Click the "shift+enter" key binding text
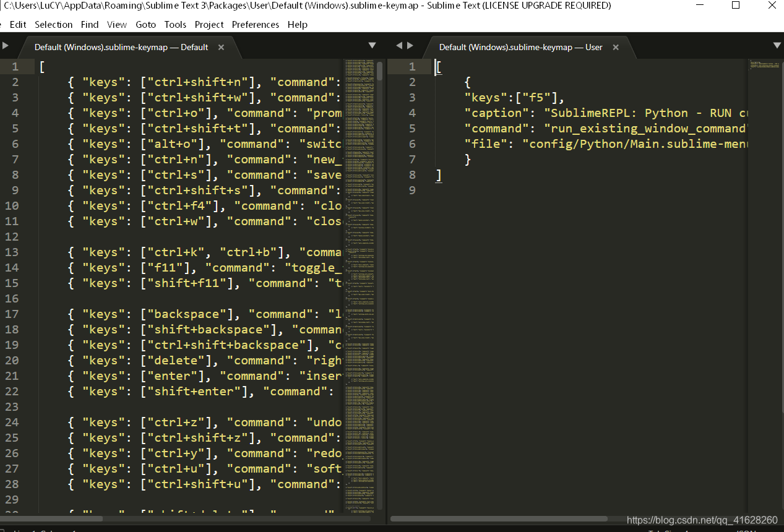This screenshot has width=784, height=532. coord(194,392)
